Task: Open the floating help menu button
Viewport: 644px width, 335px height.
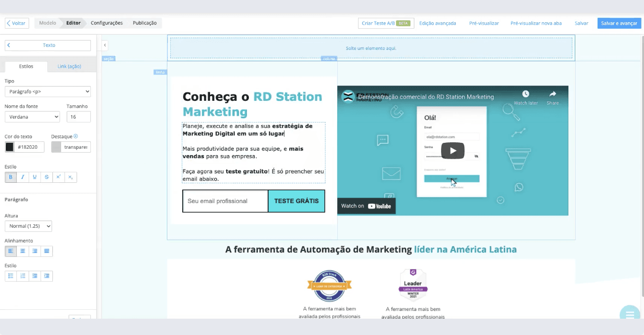Action: coord(630,314)
